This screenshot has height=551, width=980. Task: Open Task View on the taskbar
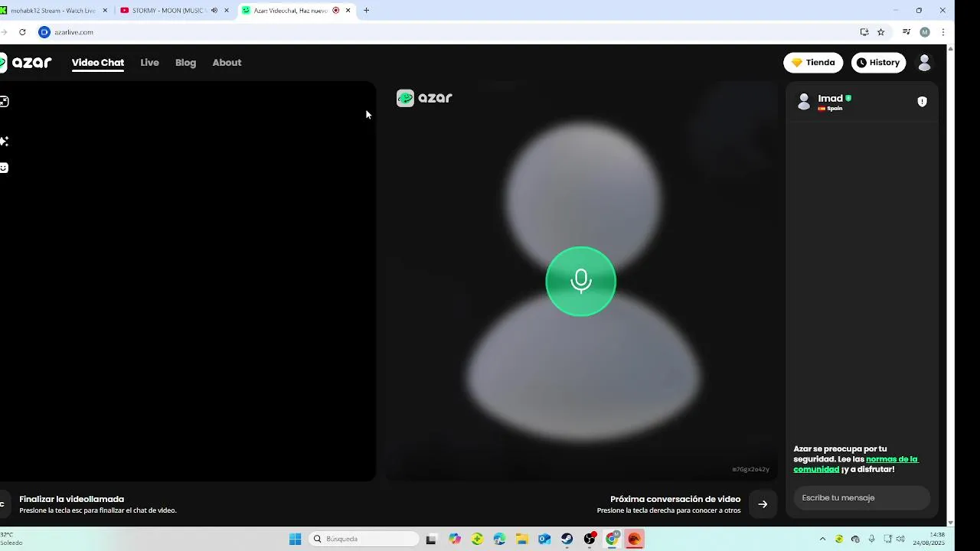pyautogui.click(x=431, y=539)
